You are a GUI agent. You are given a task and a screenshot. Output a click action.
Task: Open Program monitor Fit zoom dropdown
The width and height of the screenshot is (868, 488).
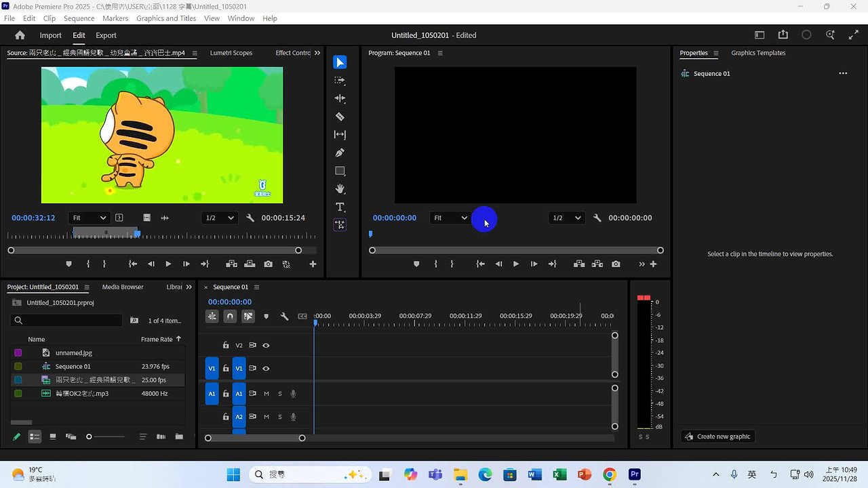450,218
